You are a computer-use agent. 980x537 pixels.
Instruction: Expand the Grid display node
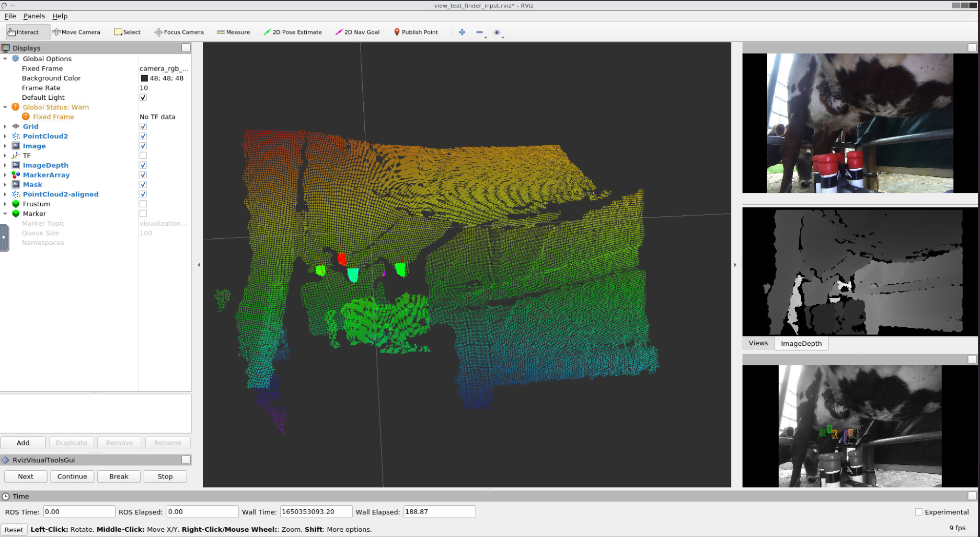click(5, 126)
